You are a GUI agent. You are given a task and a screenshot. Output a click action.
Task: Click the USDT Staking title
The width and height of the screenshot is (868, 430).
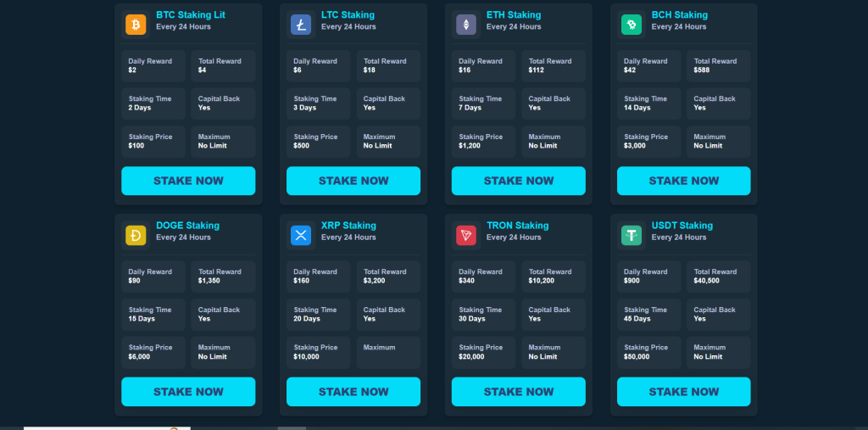click(x=682, y=226)
